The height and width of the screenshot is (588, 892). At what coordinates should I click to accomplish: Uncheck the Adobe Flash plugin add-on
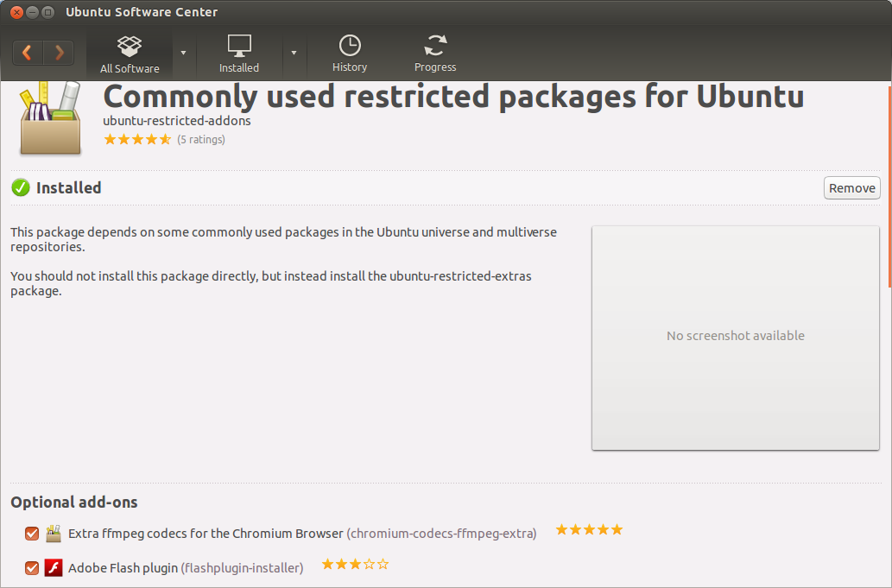coord(32,568)
